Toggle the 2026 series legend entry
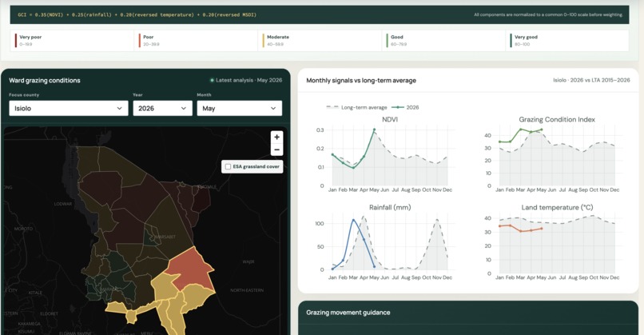 click(405, 107)
